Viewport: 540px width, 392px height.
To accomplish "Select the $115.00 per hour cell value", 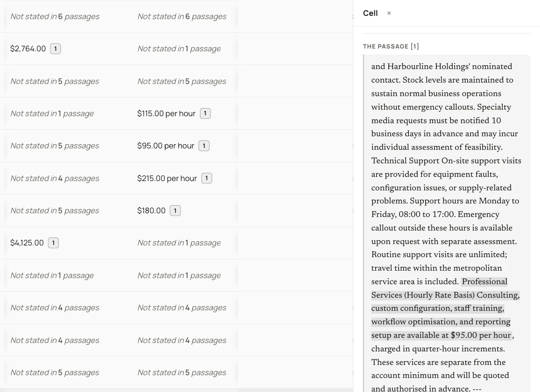I will click(x=166, y=113).
